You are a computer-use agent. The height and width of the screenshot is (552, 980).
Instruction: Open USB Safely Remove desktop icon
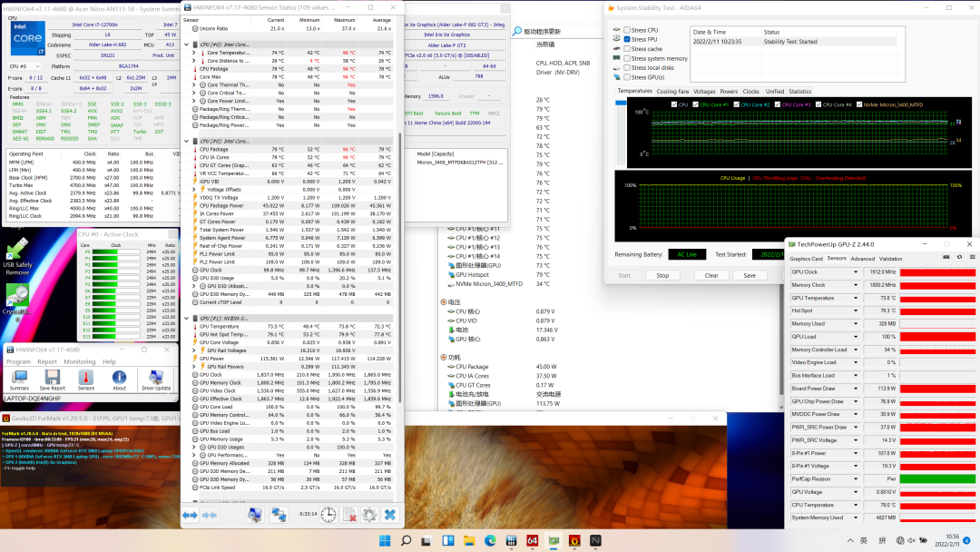coord(17,256)
